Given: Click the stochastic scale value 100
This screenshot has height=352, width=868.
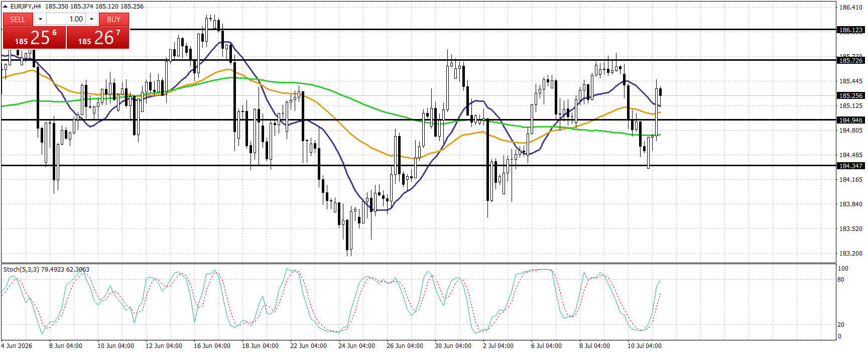Looking at the screenshot, I should coord(843,269).
